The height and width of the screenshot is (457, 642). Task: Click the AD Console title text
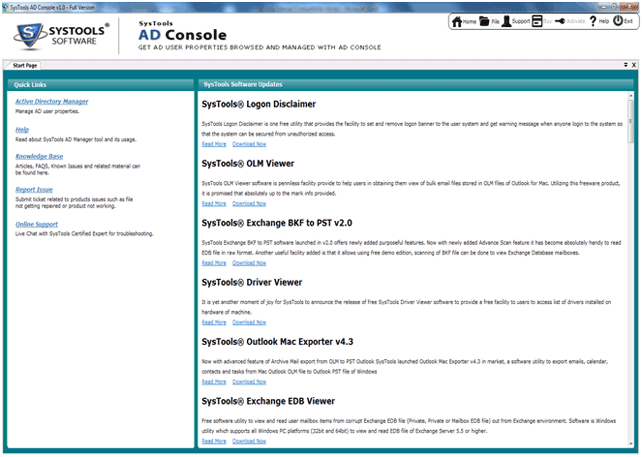point(182,35)
